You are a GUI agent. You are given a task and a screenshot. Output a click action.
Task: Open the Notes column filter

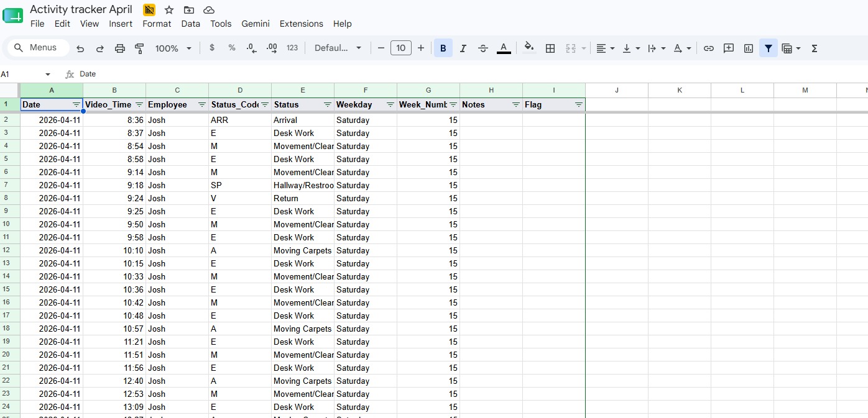tap(516, 105)
